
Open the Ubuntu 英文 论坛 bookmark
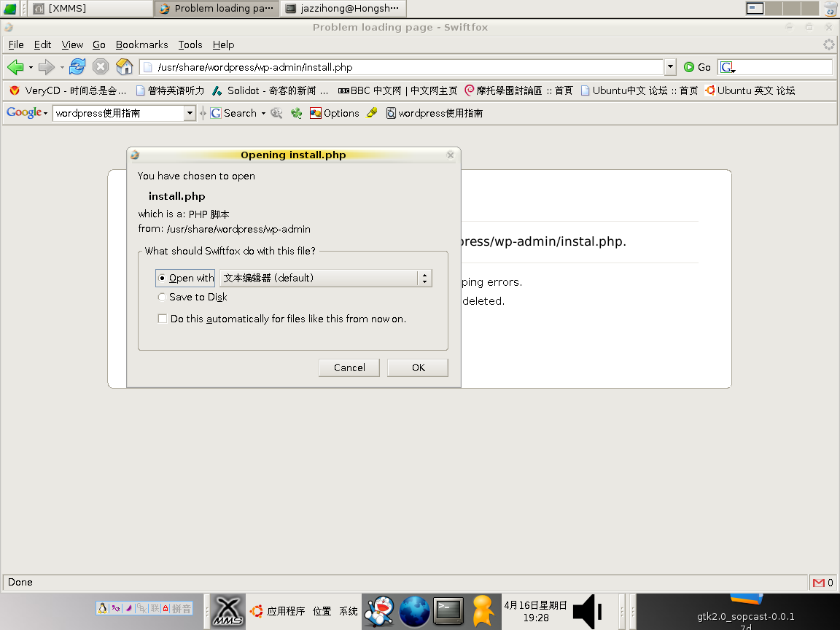click(750, 90)
